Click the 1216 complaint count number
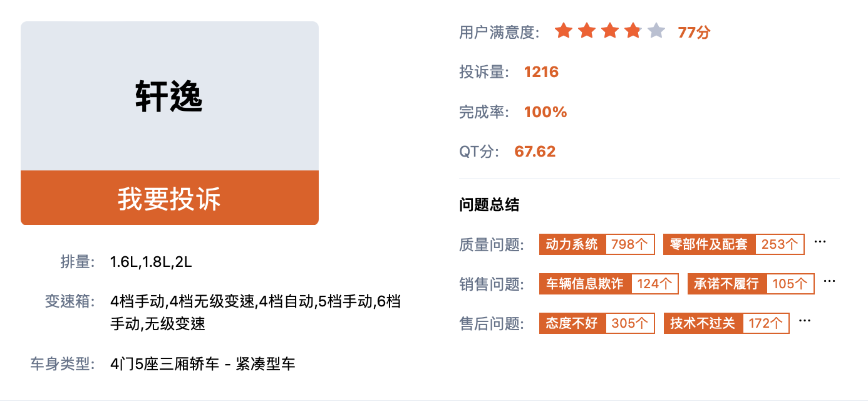The width and height of the screenshot is (868, 401). coord(541,72)
